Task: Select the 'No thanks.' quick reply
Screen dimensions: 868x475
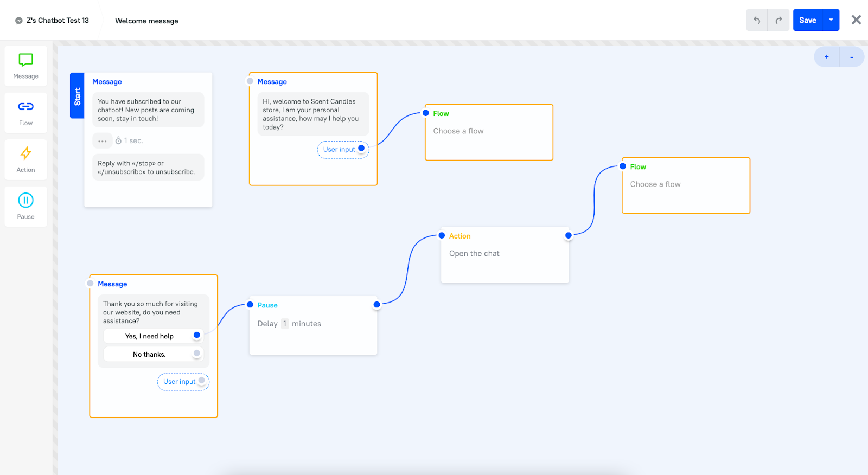Action: (149, 355)
